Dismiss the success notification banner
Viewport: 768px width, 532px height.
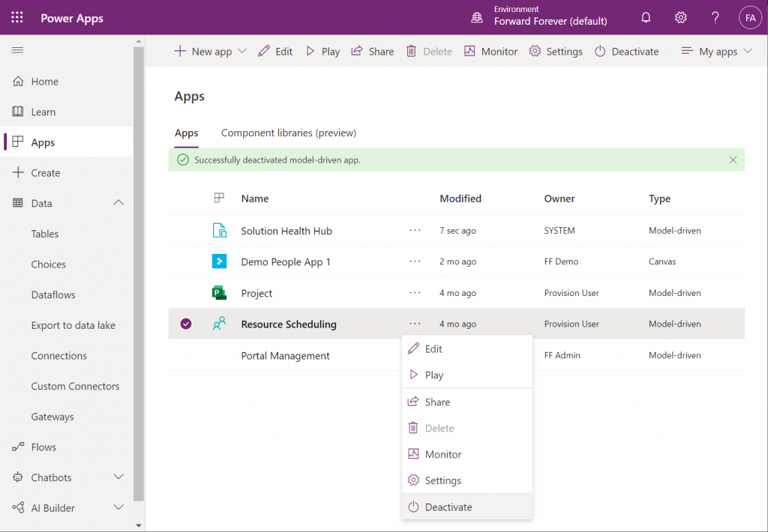(x=733, y=160)
